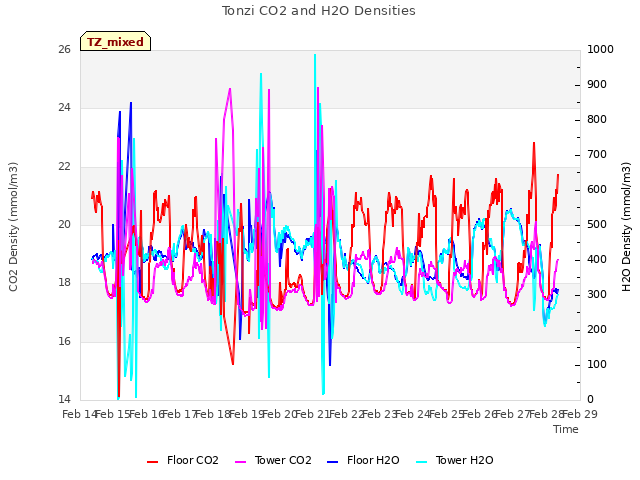Click the 1000 value on H2O axis
The width and height of the screenshot is (640, 480).
tap(600, 49)
